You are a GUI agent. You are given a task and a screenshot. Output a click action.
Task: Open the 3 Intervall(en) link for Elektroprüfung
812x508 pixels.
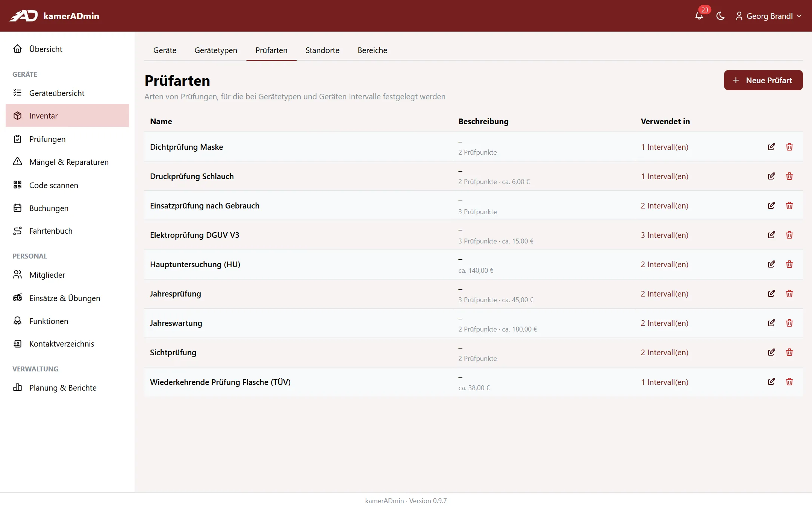point(664,235)
